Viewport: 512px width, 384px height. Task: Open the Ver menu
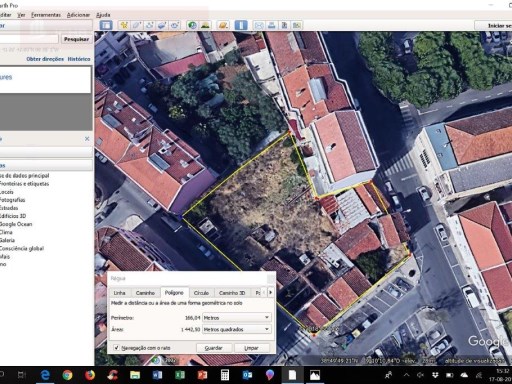pos(21,15)
